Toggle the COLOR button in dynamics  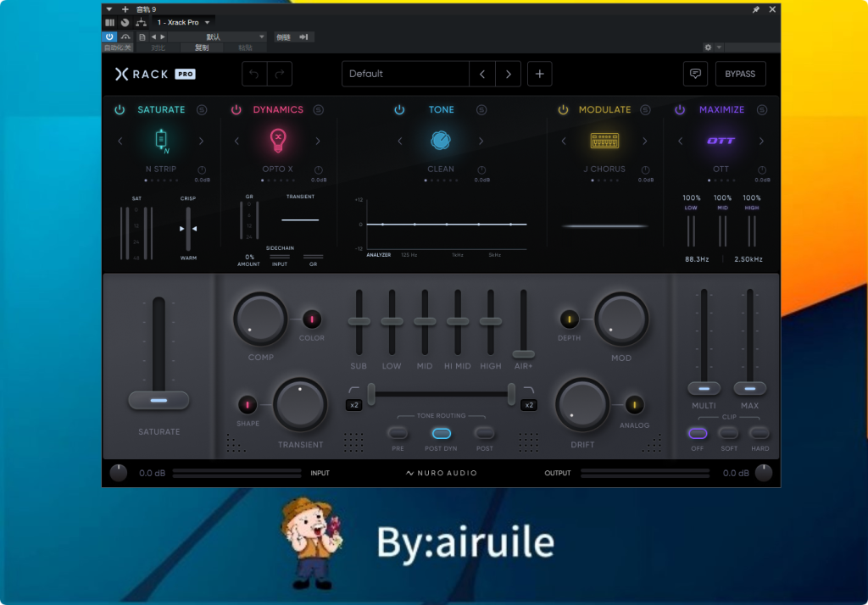(x=312, y=319)
